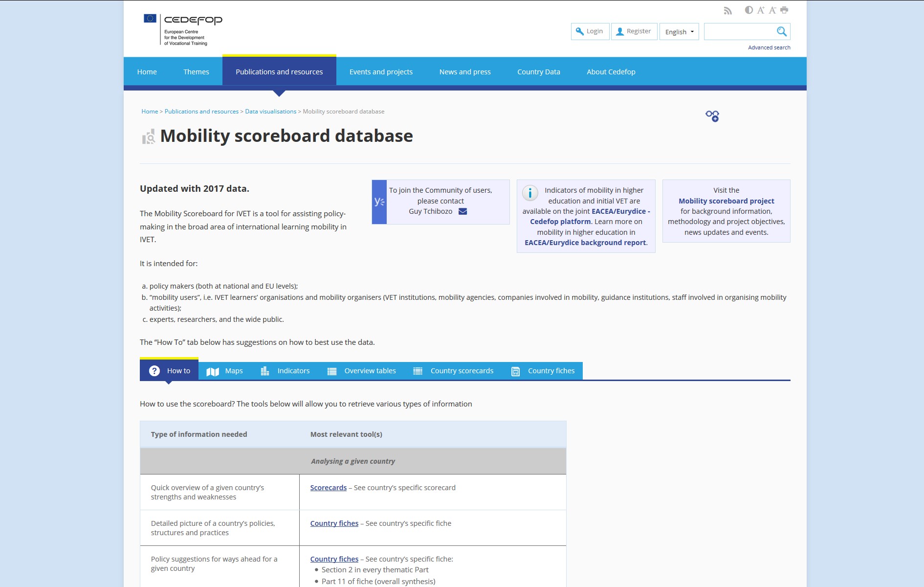
Task: Click 'Most relevant tool(s)' header
Action: 346,434
